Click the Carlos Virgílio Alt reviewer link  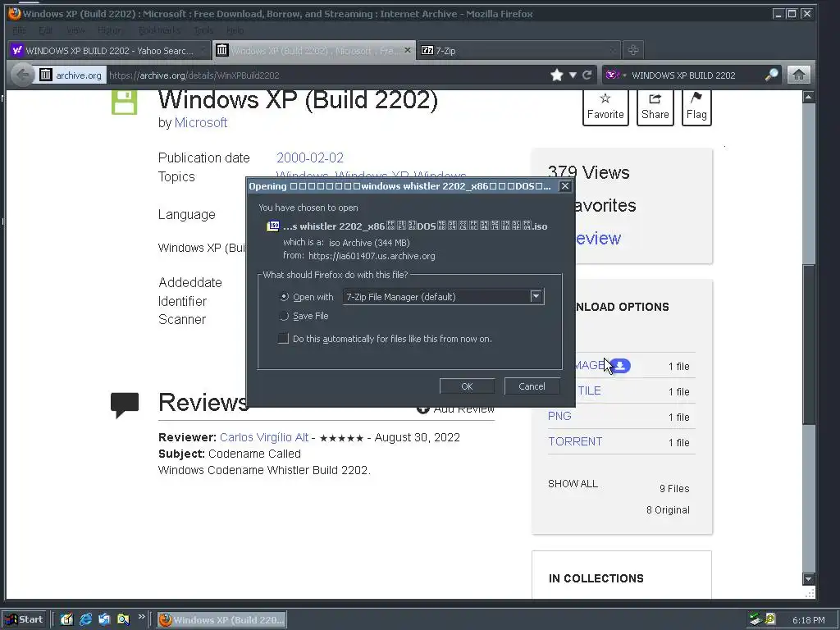click(264, 437)
